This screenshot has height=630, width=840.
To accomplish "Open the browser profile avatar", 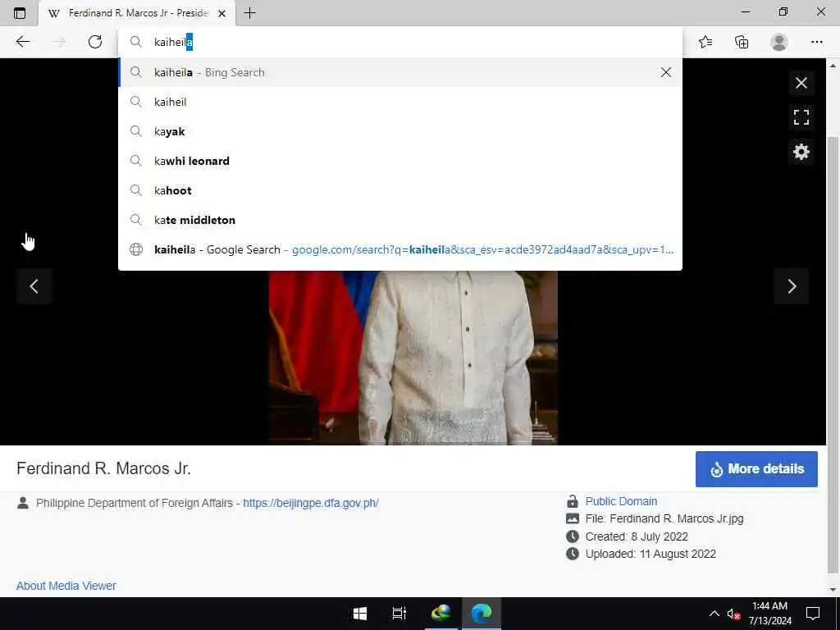I will 779,42.
